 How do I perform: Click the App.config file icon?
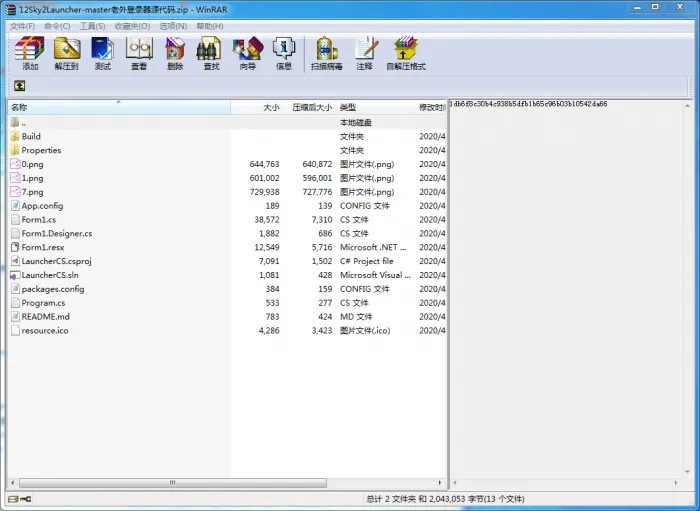click(x=15, y=205)
